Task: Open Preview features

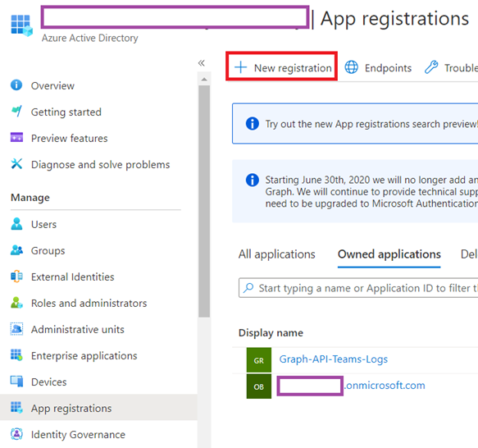Action: tap(69, 138)
